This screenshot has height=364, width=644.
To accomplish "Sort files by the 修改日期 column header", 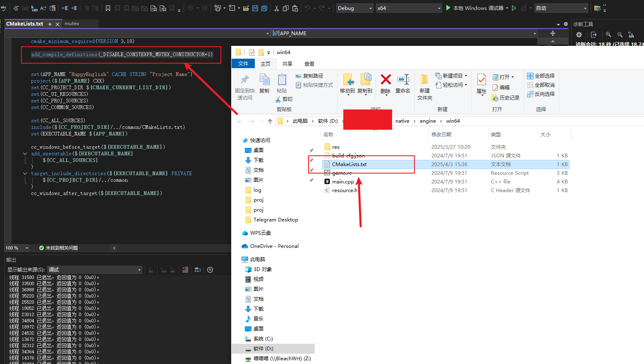I will click(x=441, y=135).
